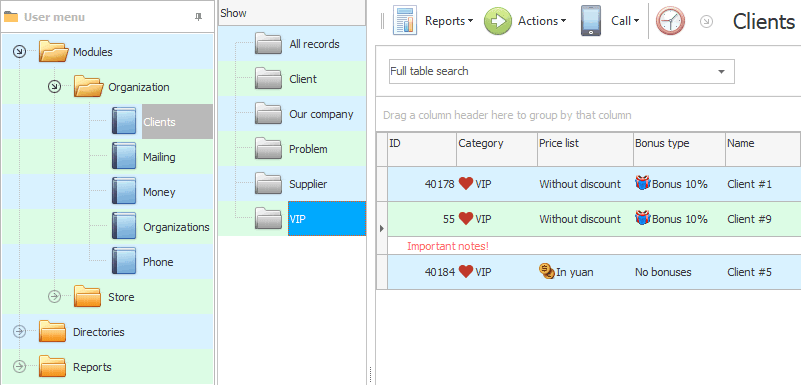Click the clock icon in toolbar
The image size is (801, 385).
click(x=670, y=21)
